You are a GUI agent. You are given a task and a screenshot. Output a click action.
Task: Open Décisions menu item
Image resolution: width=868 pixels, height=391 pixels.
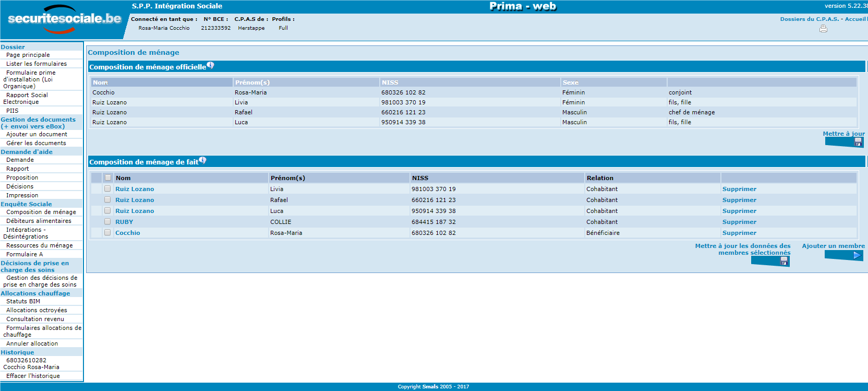(20, 186)
